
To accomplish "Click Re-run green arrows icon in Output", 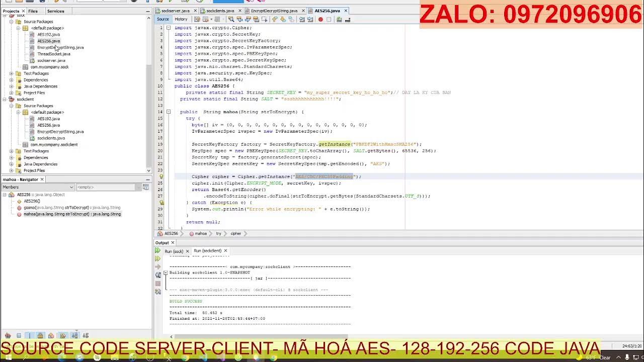I will pyautogui.click(x=157, y=250).
